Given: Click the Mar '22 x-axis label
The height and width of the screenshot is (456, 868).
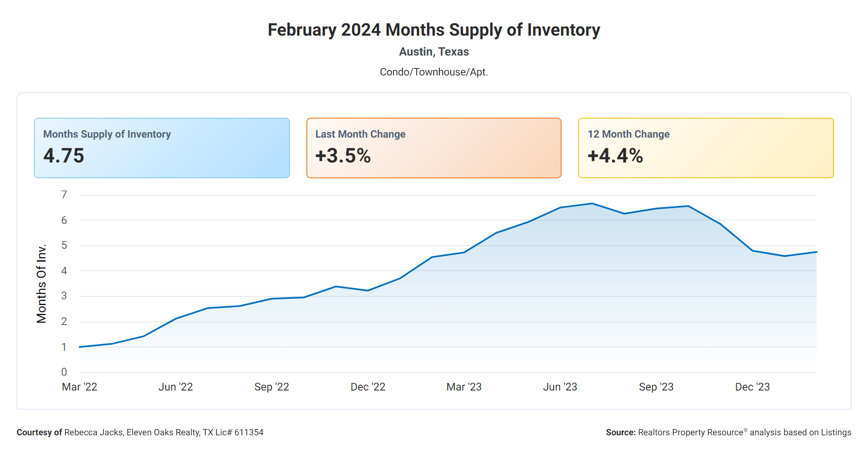Looking at the screenshot, I should tap(80, 387).
